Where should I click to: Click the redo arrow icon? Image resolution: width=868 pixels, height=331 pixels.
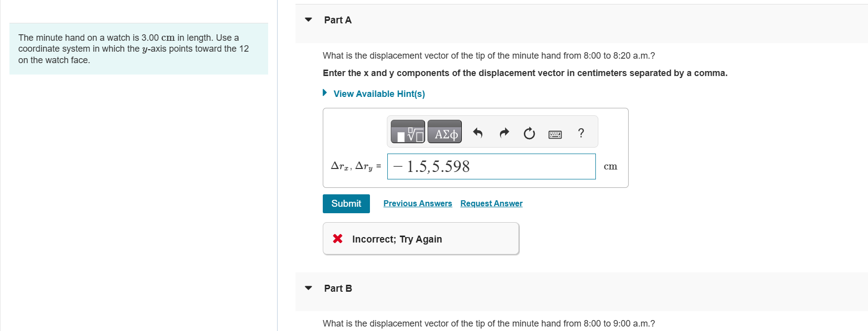pos(504,133)
